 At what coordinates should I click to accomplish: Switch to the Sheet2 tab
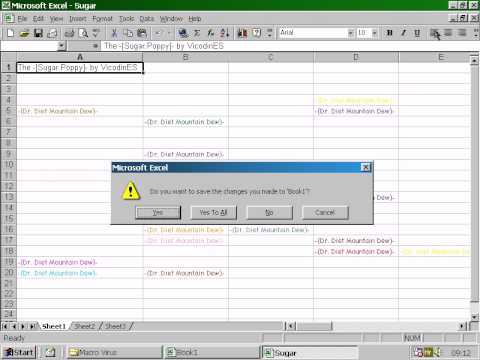pos(85,326)
